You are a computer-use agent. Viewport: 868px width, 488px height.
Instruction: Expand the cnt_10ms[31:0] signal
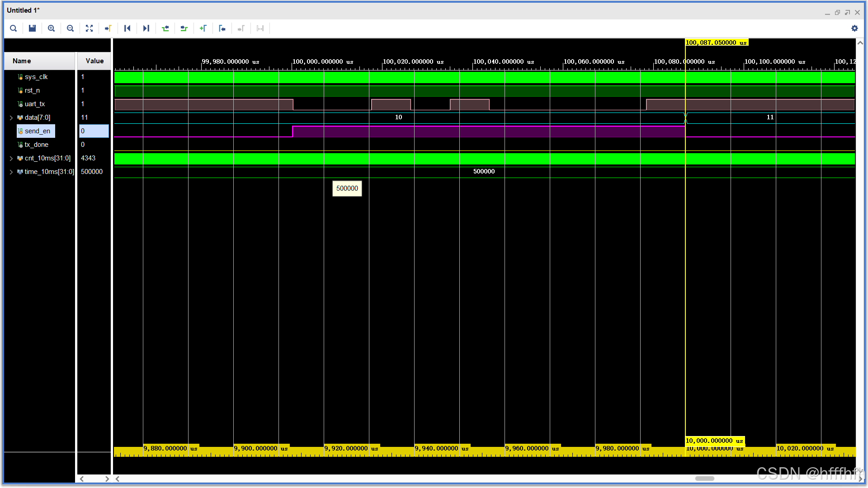pos(11,159)
